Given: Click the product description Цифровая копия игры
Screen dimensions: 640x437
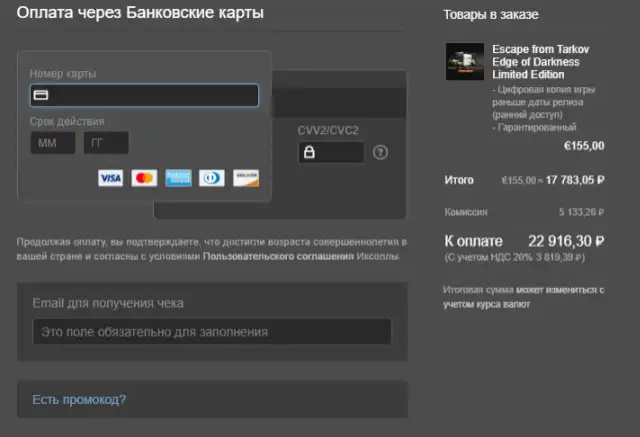Looking at the screenshot, I should point(544,108).
